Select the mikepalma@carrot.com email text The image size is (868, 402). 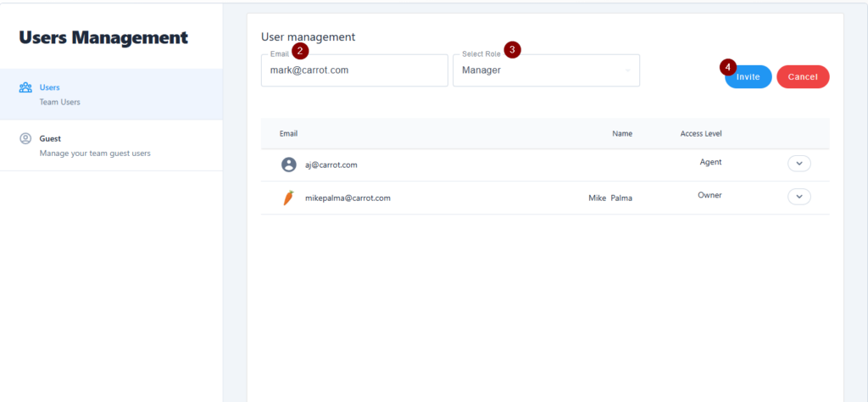(348, 198)
